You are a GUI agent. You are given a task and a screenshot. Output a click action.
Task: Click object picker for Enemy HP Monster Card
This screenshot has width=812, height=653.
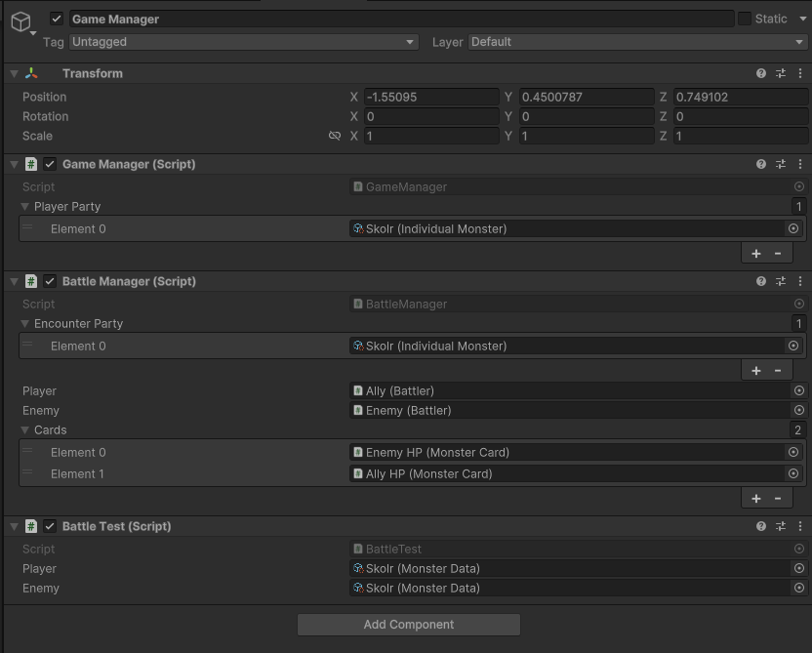tap(793, 452)
